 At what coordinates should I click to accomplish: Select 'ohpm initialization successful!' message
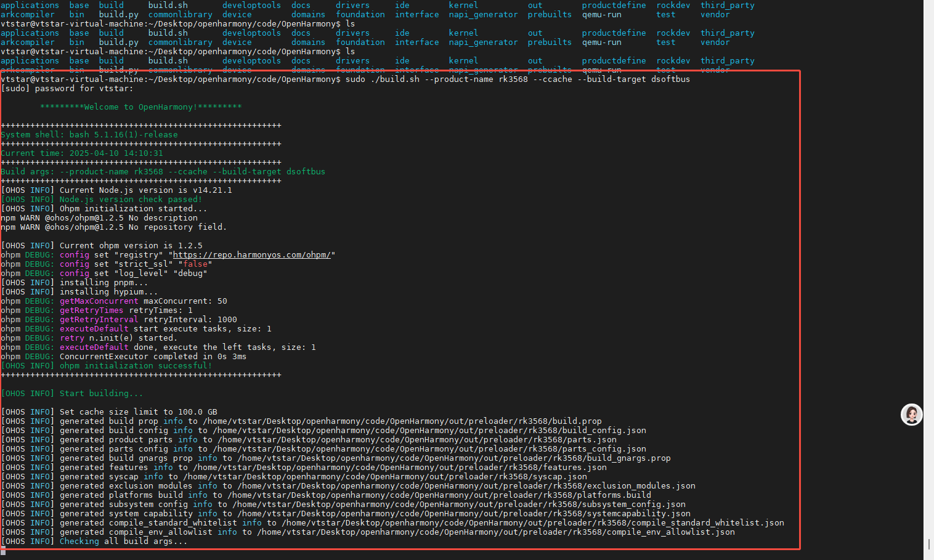pos(107,365)
